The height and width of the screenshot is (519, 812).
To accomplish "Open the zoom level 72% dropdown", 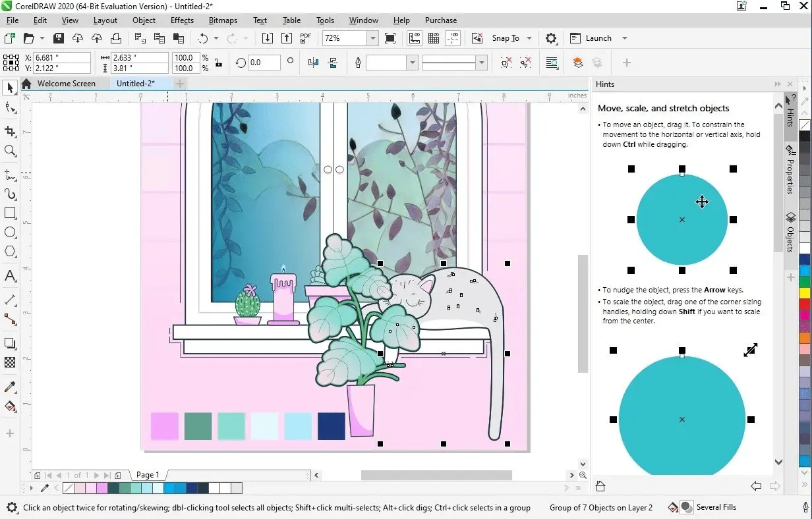I will click(372, 38).
